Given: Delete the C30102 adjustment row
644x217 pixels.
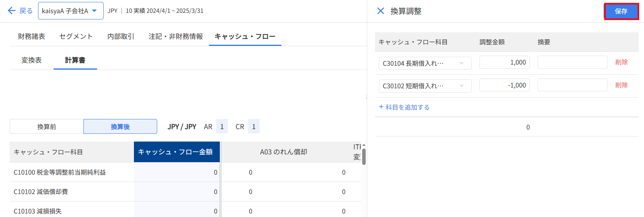Looking at the screenshot, I should click(621, 85).
